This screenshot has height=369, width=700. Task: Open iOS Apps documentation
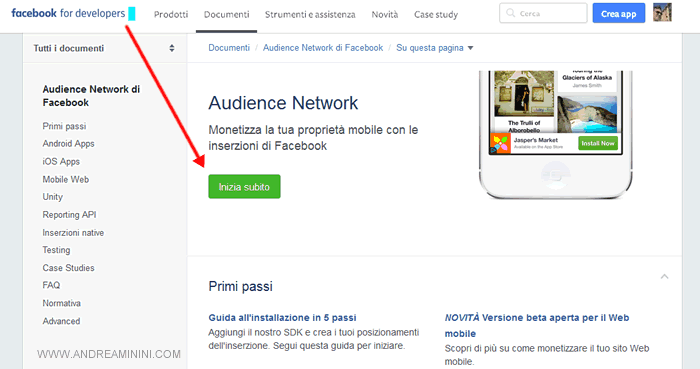click(x=61, y=162)
